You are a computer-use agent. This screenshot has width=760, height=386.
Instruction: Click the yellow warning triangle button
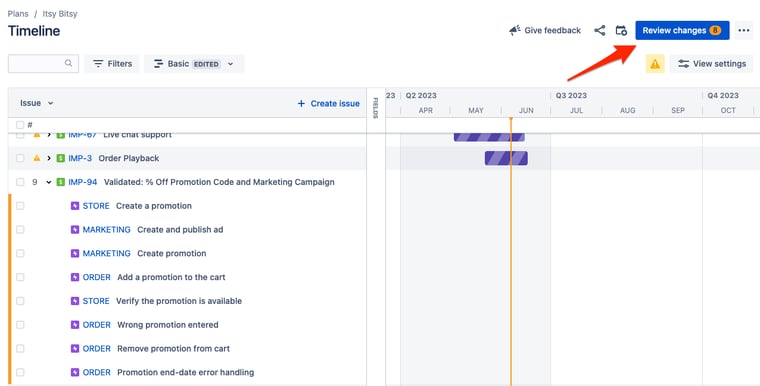pyautogui.click(x=655, y=64)
